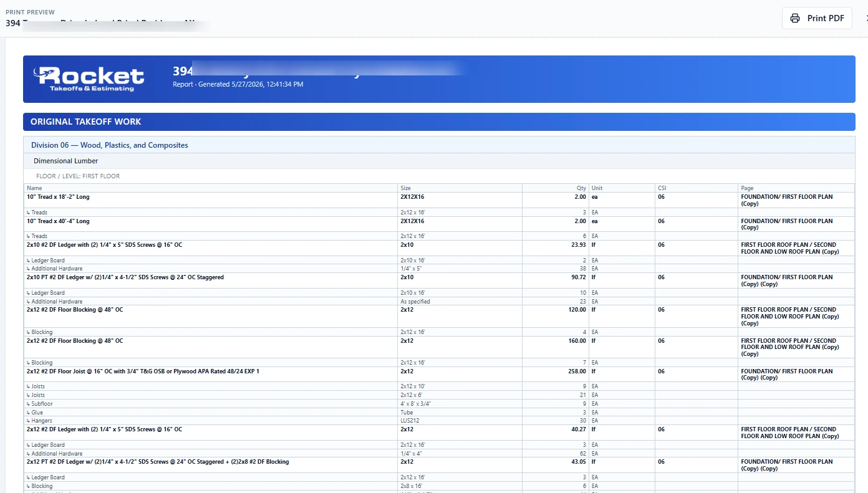Screen dimensions: 868x493
Task: Click the Rocket Takeoffs & Estimating logo
Action: (89, 79)
